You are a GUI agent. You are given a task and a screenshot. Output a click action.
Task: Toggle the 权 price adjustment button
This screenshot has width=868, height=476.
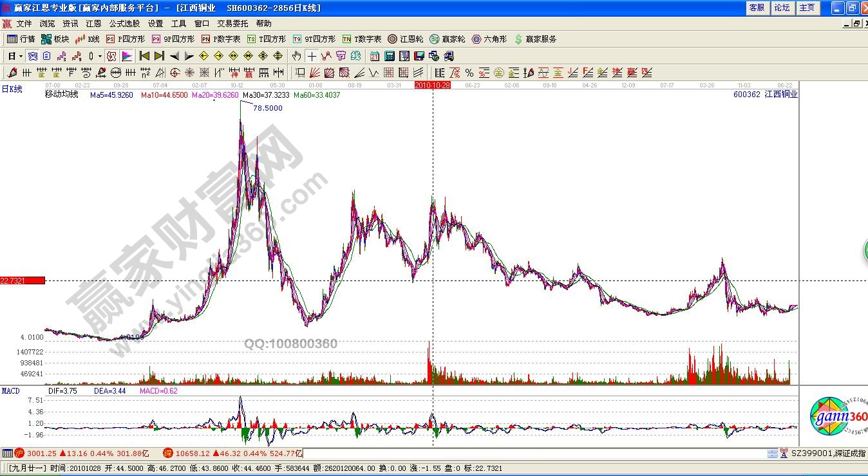point(112,56)
